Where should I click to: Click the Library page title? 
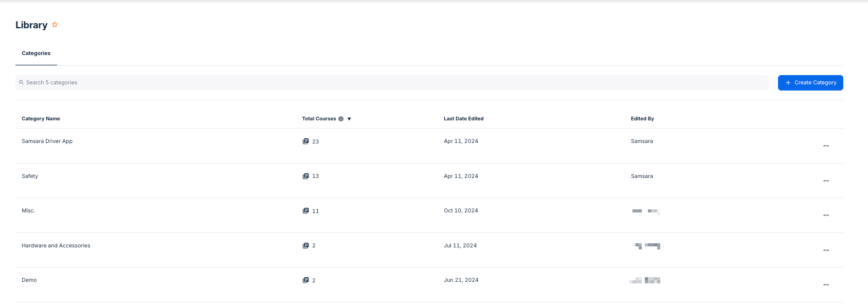(x=31, y=25)
